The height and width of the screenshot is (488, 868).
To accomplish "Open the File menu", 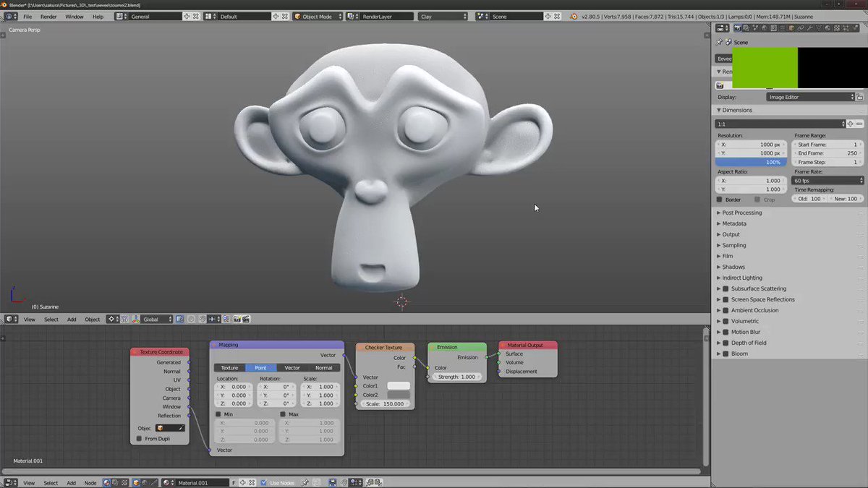I will 27,16.
